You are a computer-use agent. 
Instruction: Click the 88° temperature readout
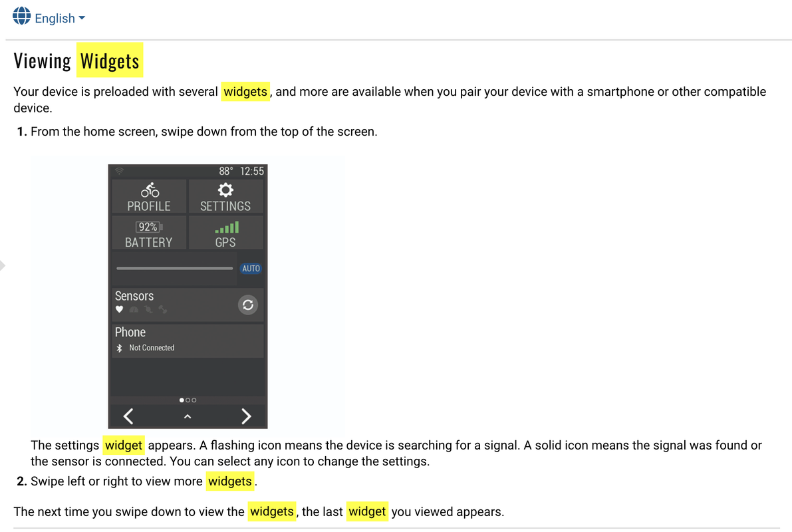(x=226, y=172)
